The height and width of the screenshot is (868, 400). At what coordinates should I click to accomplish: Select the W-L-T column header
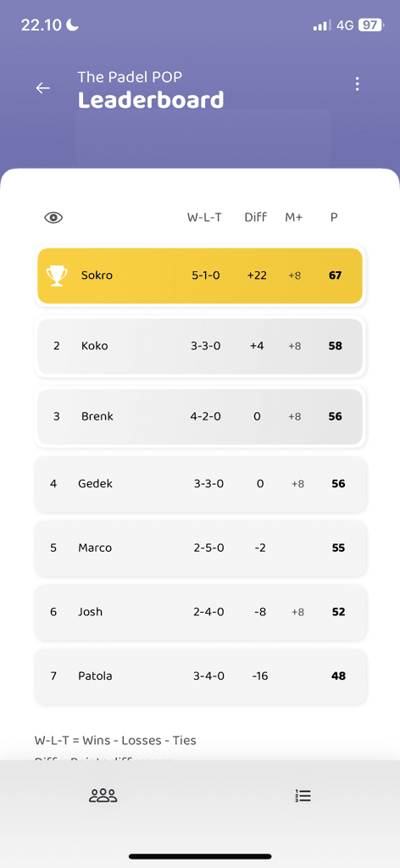pyautogui.click(x=204, y=218)
